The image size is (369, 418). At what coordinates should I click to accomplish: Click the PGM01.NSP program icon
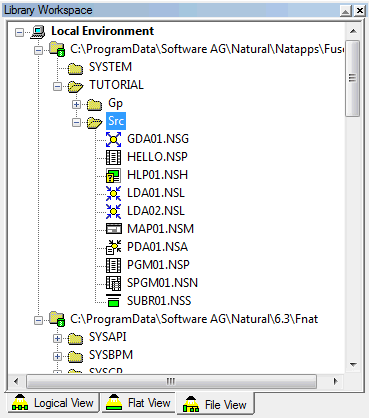113,265
